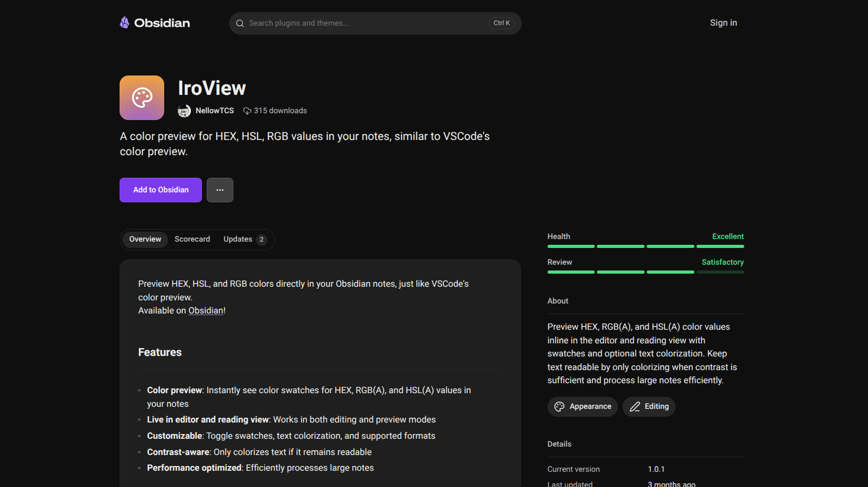Click the Current version label
The image size is (868, 487).
pos(573,469)
